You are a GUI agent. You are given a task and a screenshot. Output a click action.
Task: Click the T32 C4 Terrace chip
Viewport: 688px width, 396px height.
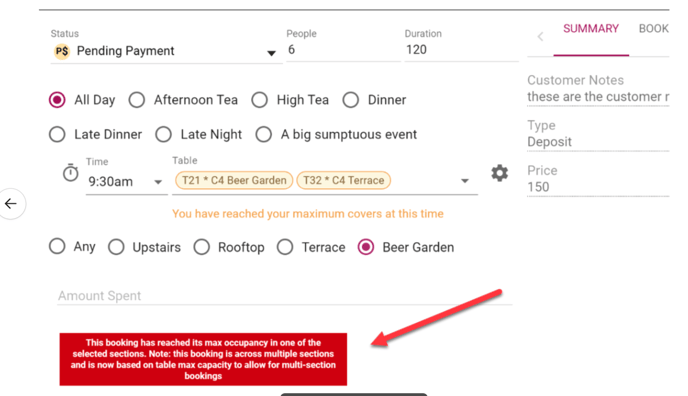tap(344, 180)
